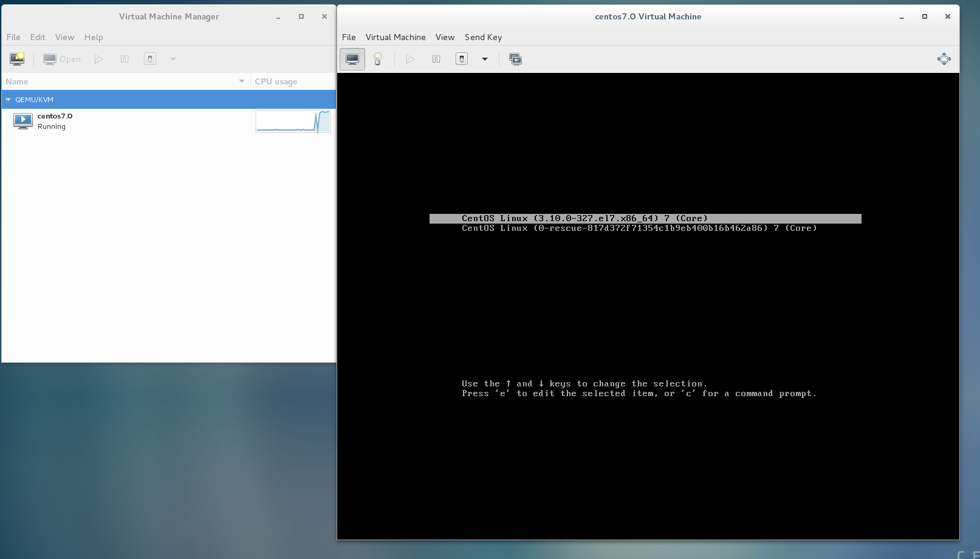Open File menu in Virtual Machine Manager

click(x=13, y=37)
